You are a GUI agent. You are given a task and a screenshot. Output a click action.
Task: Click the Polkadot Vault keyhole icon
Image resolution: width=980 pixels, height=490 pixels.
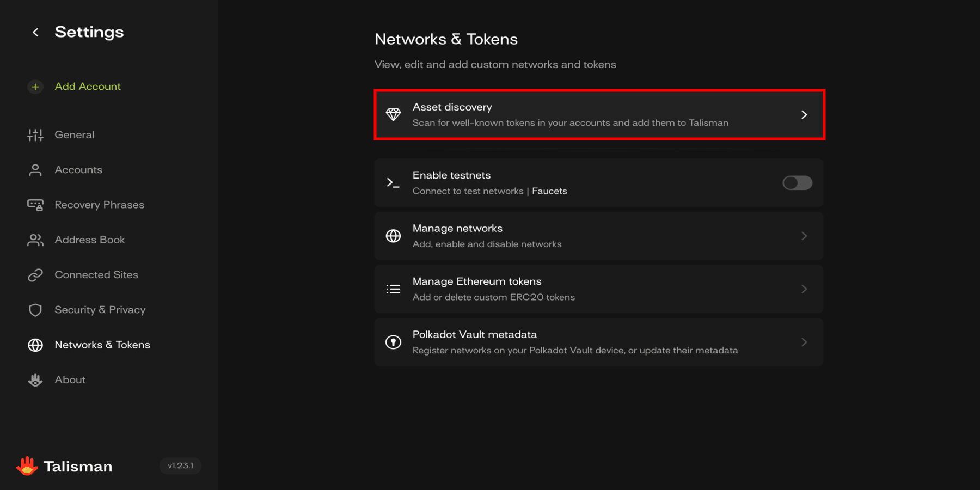(x=393, y=342)
